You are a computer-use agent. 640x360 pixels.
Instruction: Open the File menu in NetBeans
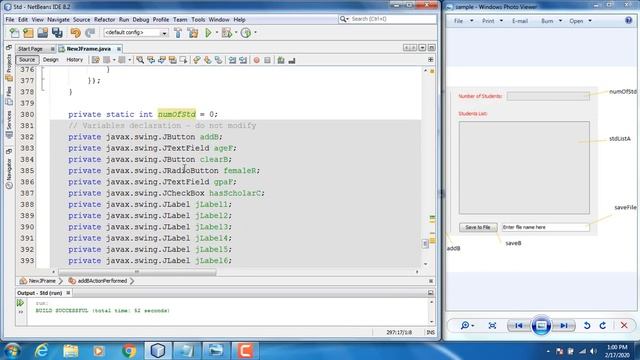pos(10,20)
